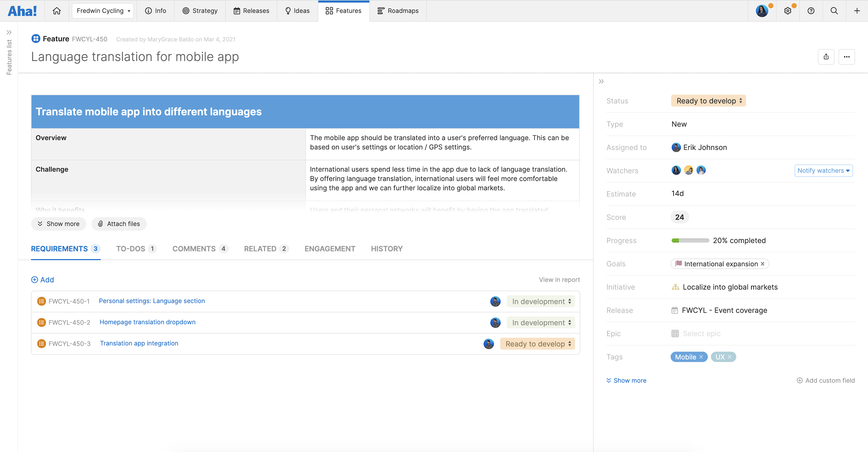Click View in report
This screenshot has height=452, width=868.
click(559, 279)
